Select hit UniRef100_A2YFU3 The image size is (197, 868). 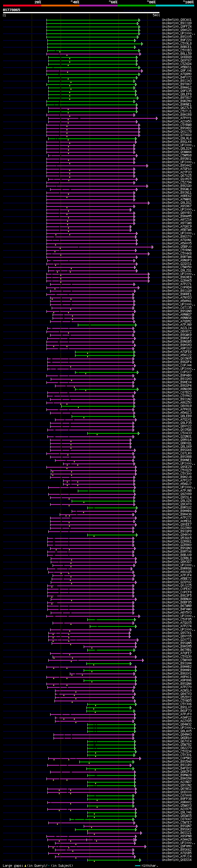177,172
